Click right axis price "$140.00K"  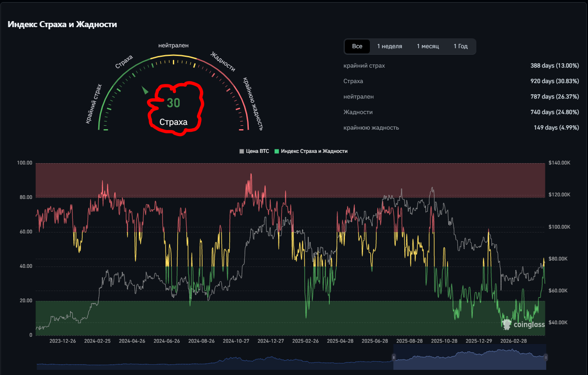coord(560,163)
